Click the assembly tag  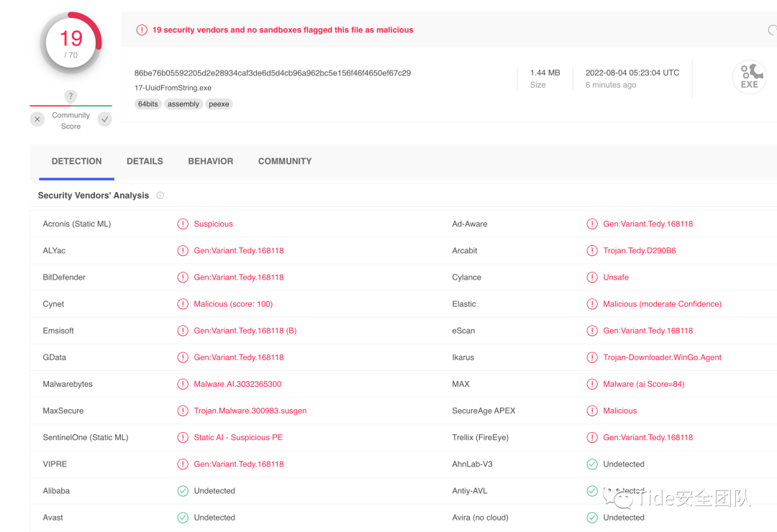[x=183, y=104]
